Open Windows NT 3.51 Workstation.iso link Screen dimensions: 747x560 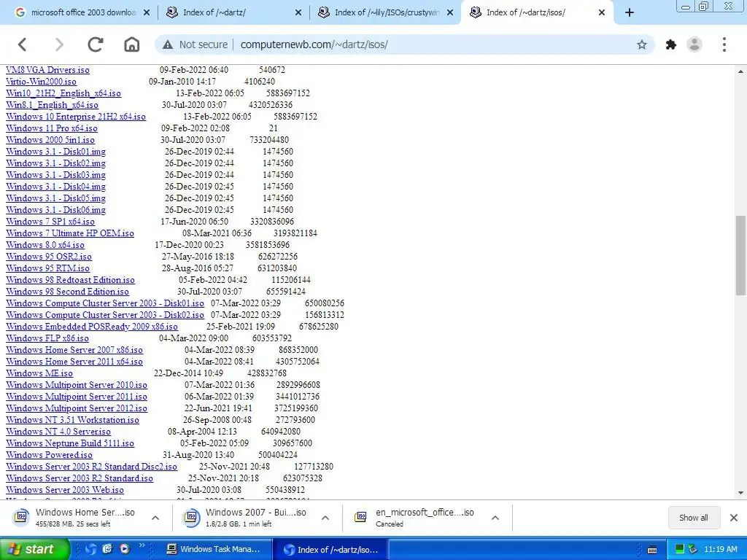(x=72, y=420)
